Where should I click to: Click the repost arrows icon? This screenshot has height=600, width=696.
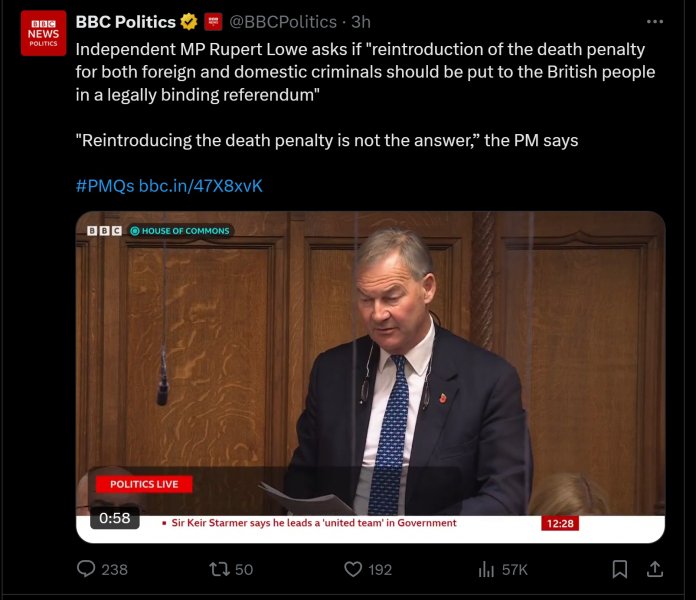[218, 569]
